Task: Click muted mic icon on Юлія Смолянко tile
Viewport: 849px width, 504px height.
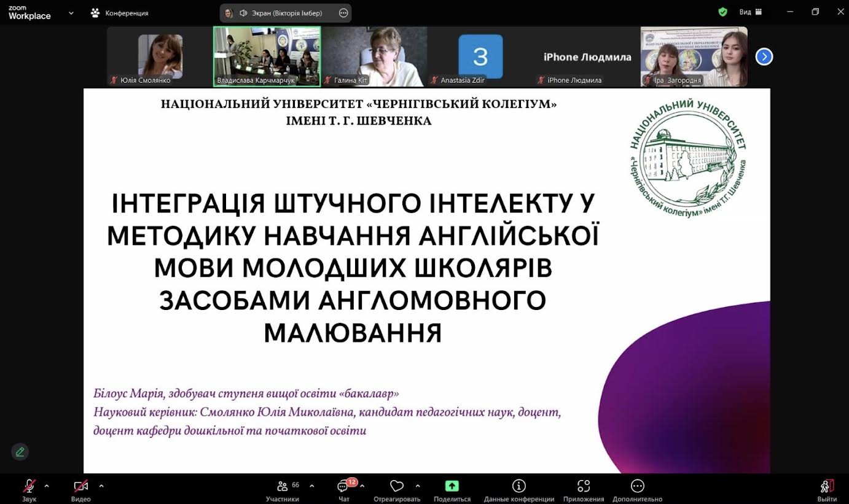Action: (x=114, y=80)
